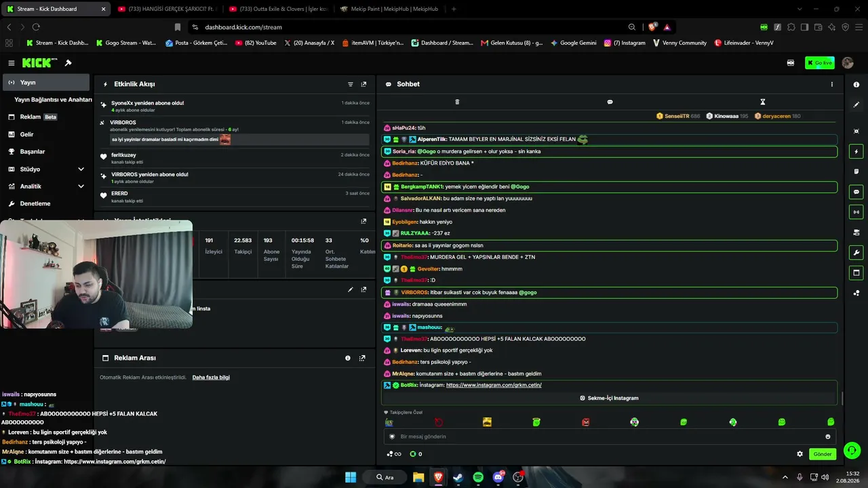Click the Kinowaaa leaderboard entry
The width and height of the screenshot is (868, 488).
pos(728,116)
